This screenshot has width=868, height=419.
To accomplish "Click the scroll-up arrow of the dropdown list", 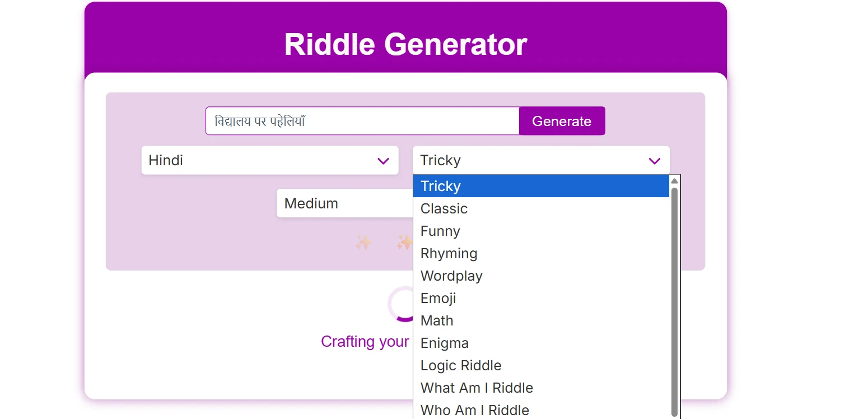I will click(674, 181).
